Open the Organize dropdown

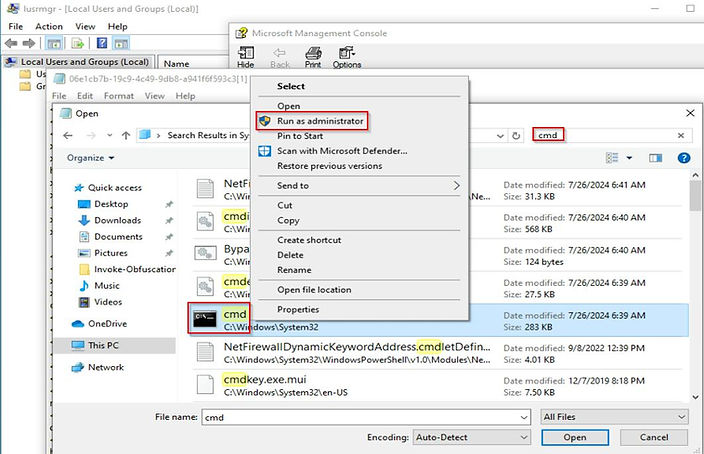tap(90, 158)
